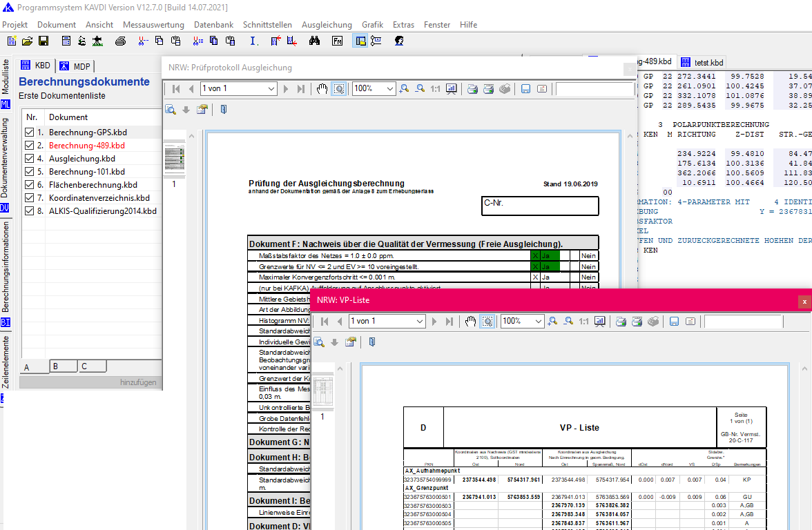Open the Ausgleichung menu

click(327, 24)
